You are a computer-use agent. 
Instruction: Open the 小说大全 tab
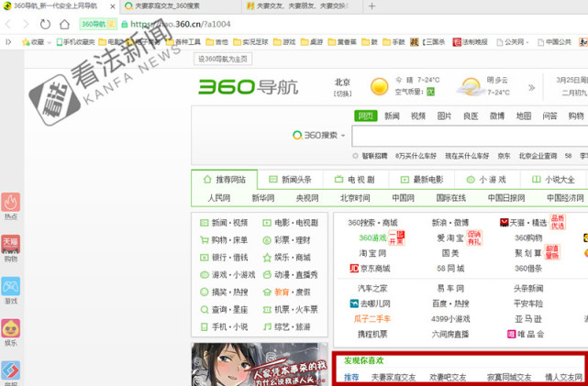tap(554, 180)
